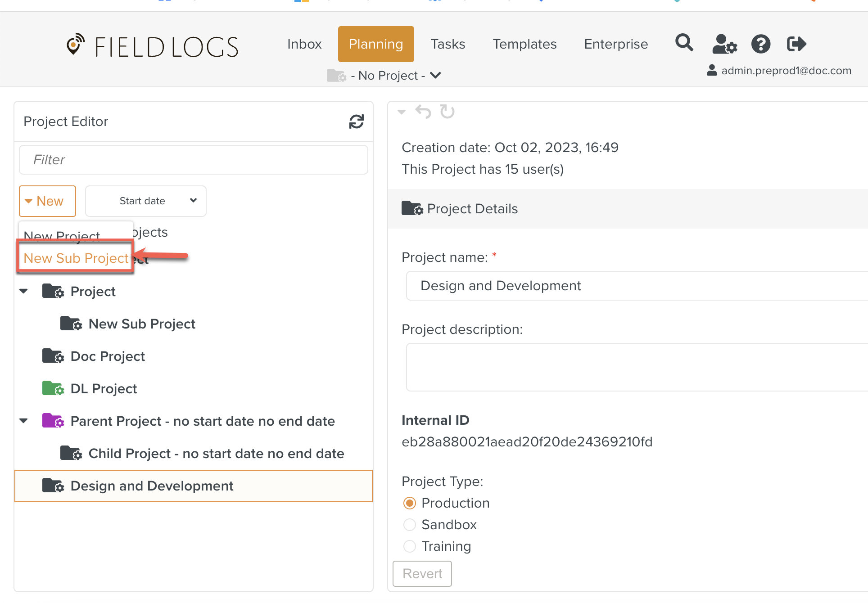Click purple Parent Project folder icon
The height and width of the screenshot is (603, 868).
53,421
